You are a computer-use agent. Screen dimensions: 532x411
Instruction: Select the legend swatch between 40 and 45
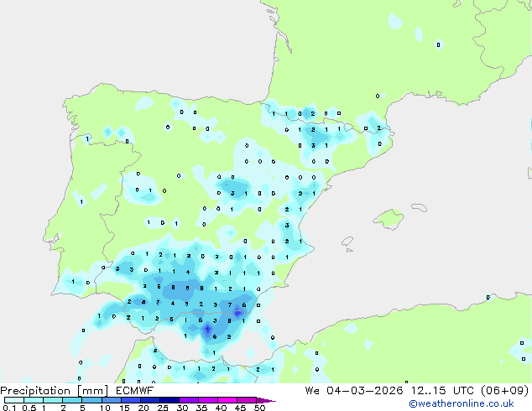click(227, 400)
